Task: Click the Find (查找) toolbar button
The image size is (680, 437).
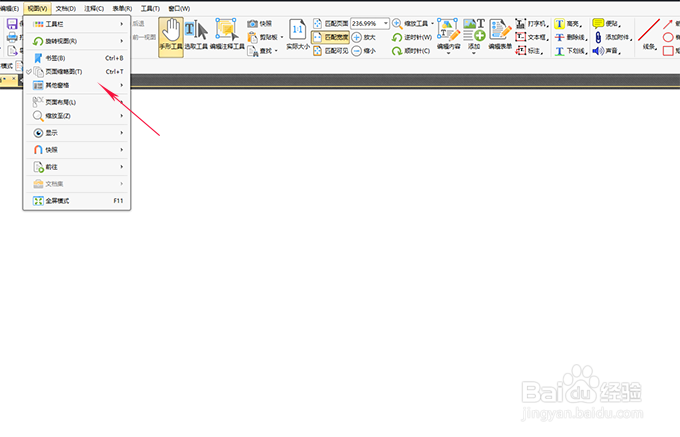Action: tap(262, 51)
